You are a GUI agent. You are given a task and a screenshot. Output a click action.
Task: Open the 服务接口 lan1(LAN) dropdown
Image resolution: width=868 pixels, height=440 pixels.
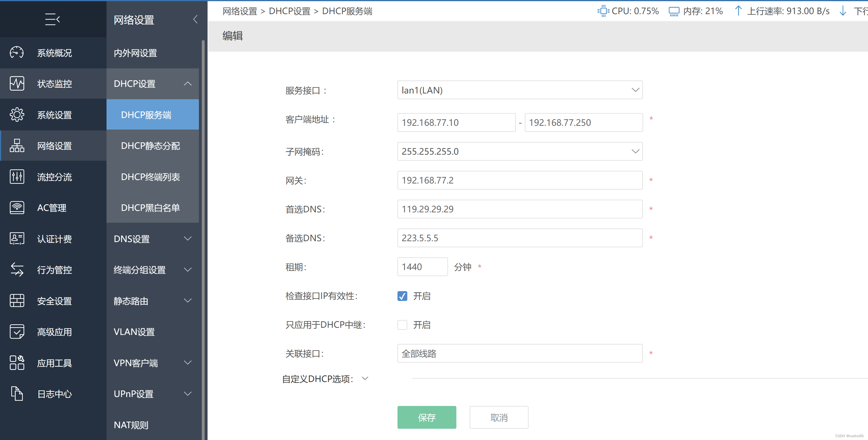click(x=520, y=90)
